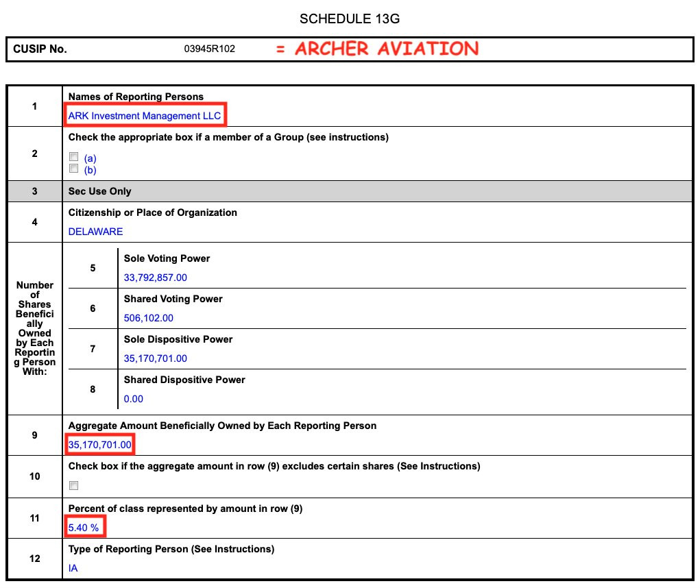This screenshot has height=588, width=700.
Task: Click the Type of Reporting Person label
Action: coord(171,549)
